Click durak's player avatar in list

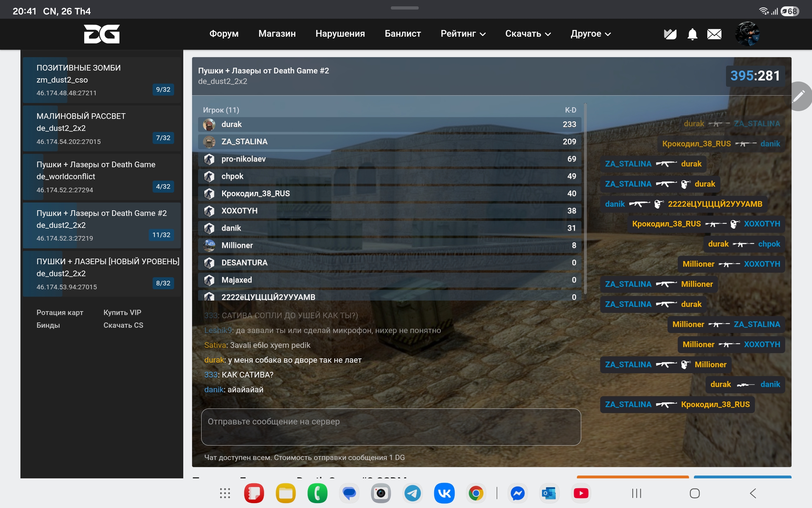209,125
